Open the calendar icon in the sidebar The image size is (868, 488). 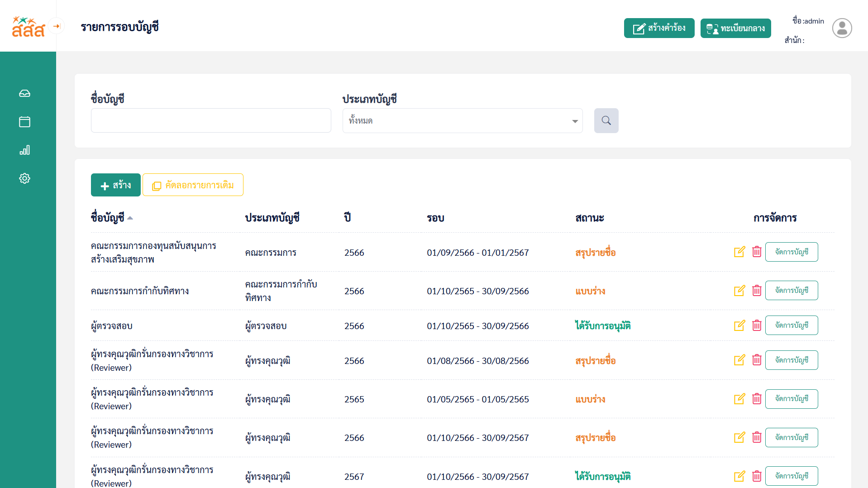pos(24,122)
